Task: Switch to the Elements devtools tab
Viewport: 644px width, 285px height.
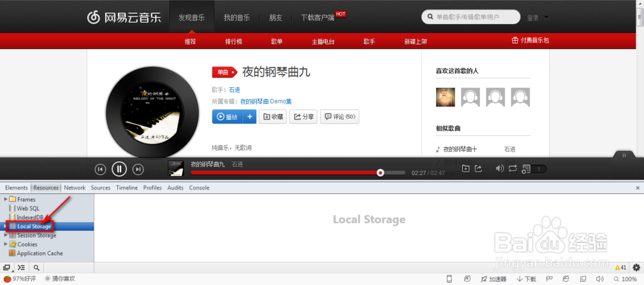Action: [17, 188]
